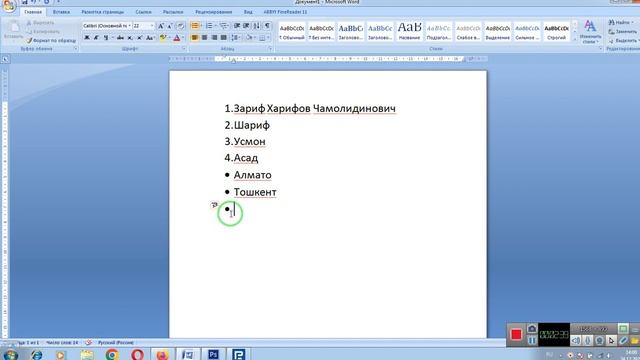Center the text alignment
Screen dimensions: 640x360
coord(204,38)
